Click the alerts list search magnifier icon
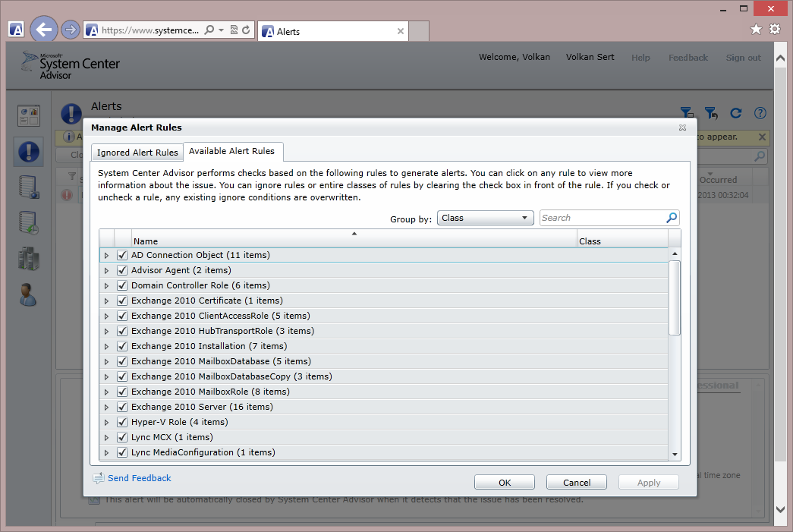Image resolution: width=793 pixels, height=532 pixels. pyautogui.click(x=760, y=156)
